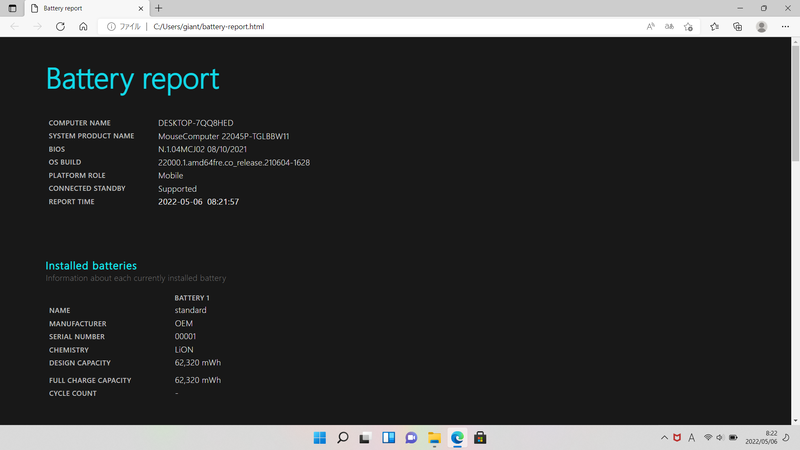Viewport: 800px width, 450px height.
Task: Click the SYSTEM PRODUCT NAME label
Action: click(x=91, y=136)
